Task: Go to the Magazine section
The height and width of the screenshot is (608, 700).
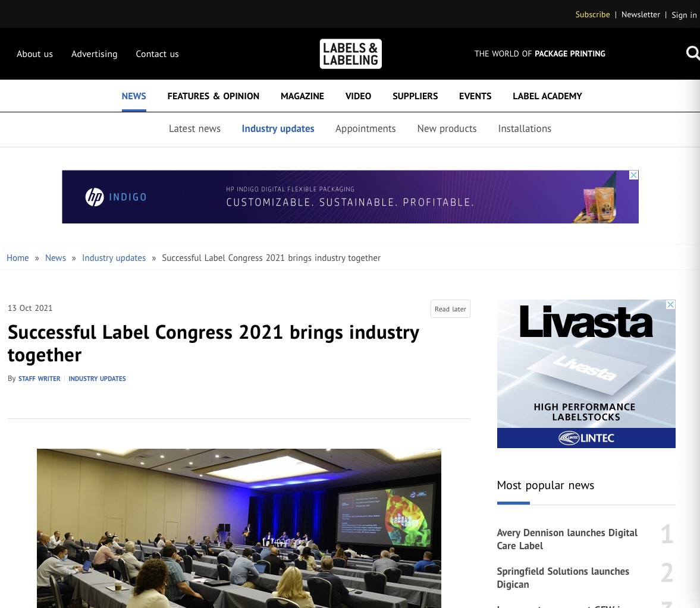Action: [x=302, y=96]
